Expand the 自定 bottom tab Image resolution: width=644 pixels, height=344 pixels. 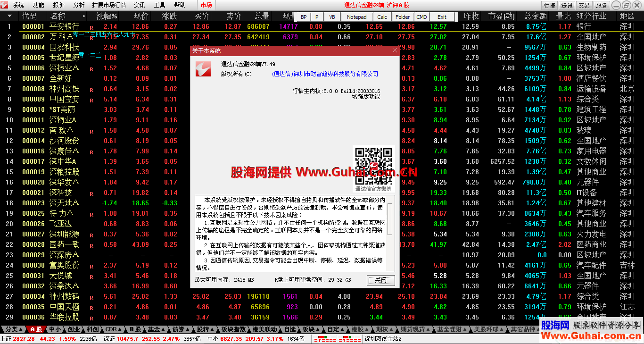[x=336, y=329]
